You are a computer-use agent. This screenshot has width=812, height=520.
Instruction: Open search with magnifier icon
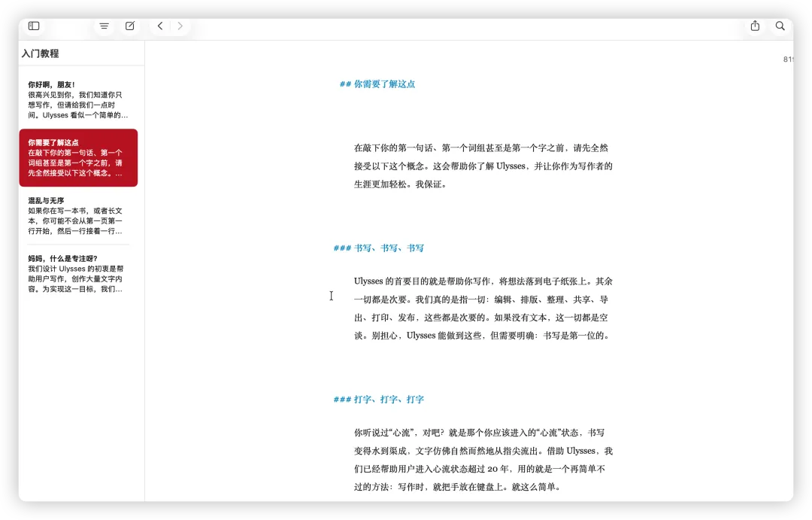click(x=780, y=26)
